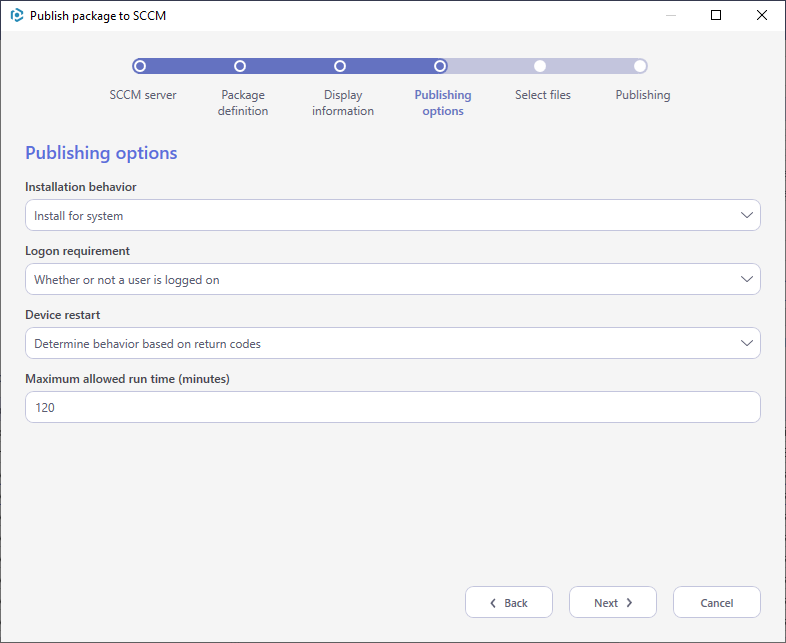The width and height of the screenshot is (786, 643).
Task: Select the Package definition step label
Action: click(243, 103)
